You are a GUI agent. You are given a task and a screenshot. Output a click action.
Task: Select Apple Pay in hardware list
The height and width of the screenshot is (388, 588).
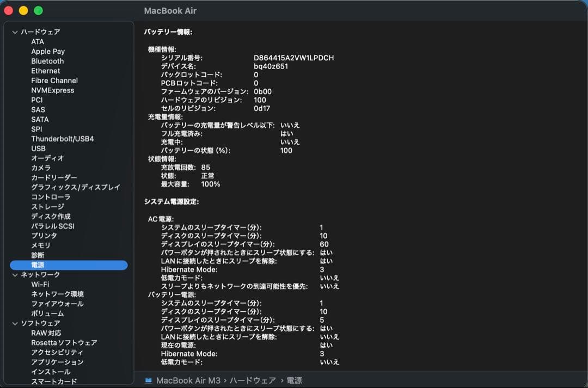(x=48, y=51)
